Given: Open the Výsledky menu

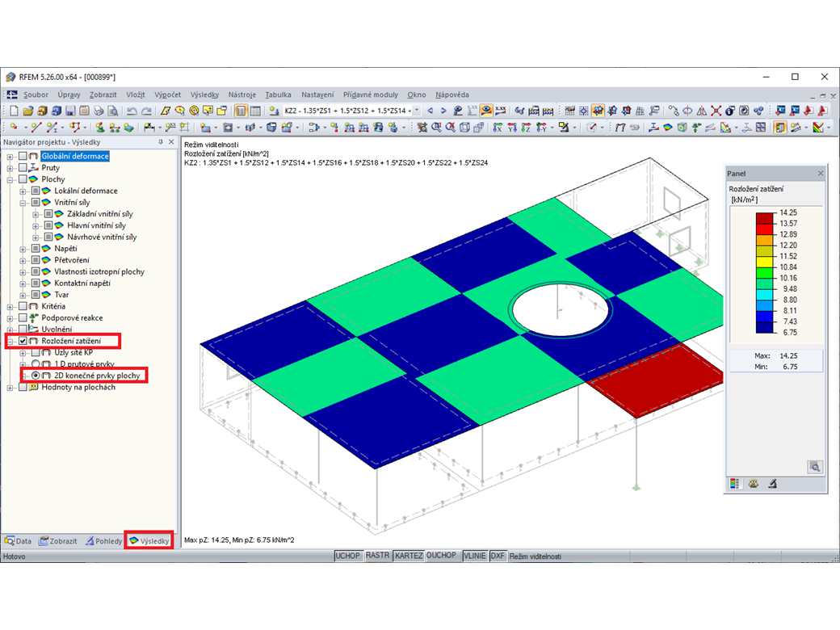Looking at the screenshot, I should coord(204,94).
